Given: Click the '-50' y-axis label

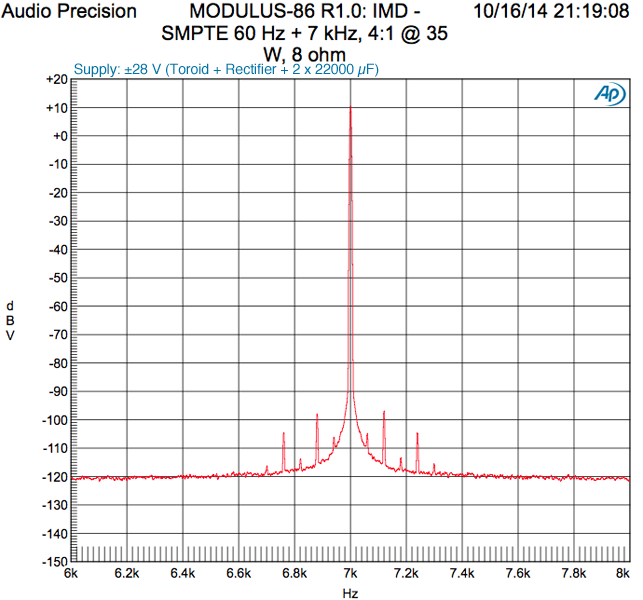Looking at the screenshot, I should coord(58,278).
